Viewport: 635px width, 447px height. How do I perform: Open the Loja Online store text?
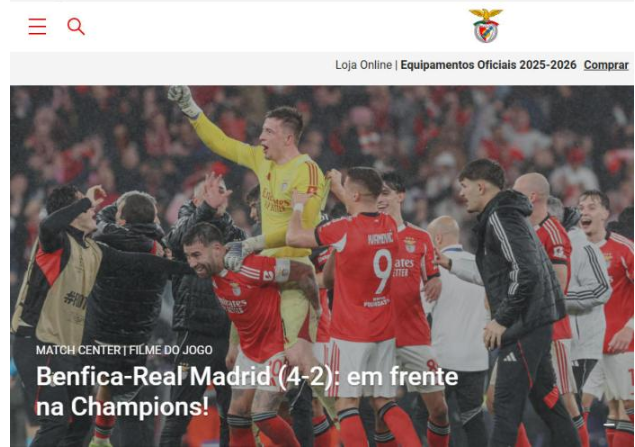pyautogui.click(x=363, y=65)
